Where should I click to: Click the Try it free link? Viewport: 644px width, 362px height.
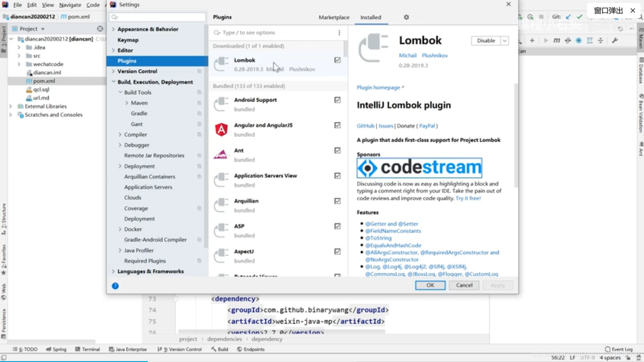[468, 198]
